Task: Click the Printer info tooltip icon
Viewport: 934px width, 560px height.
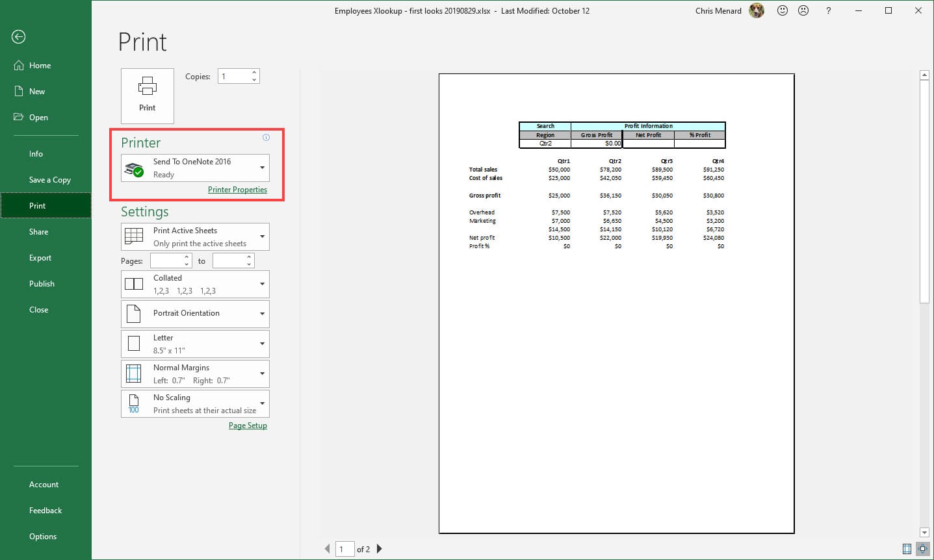Action: [266, 137]
